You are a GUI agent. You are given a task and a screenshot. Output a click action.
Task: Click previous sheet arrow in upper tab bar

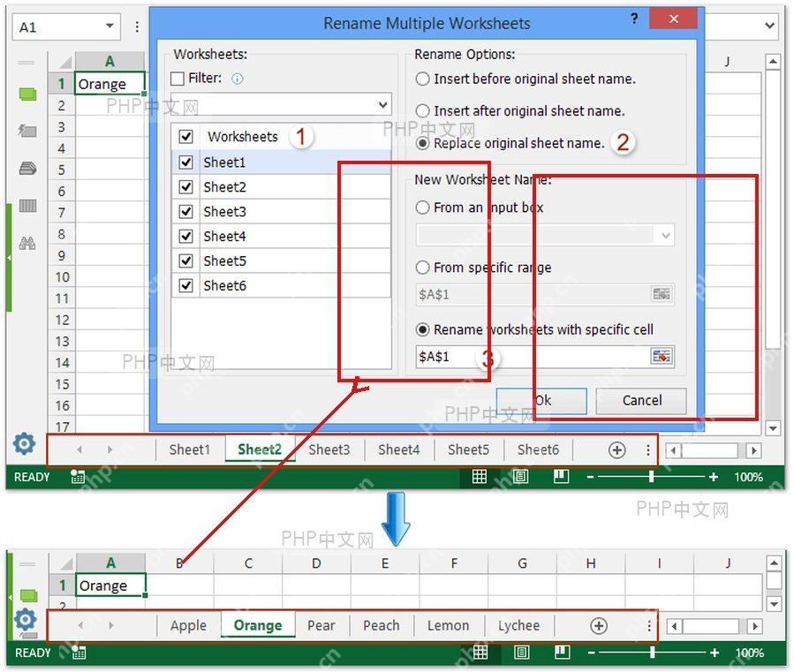79,449
